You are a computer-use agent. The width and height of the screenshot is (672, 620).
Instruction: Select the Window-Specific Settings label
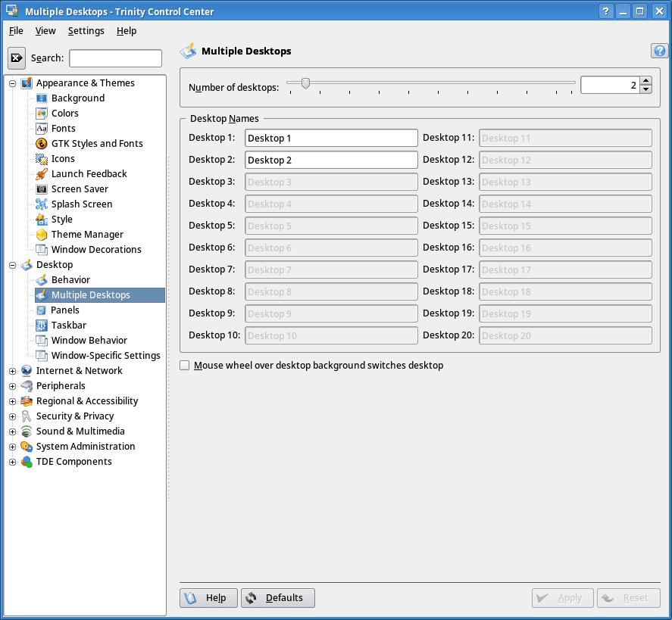[106, 356]
